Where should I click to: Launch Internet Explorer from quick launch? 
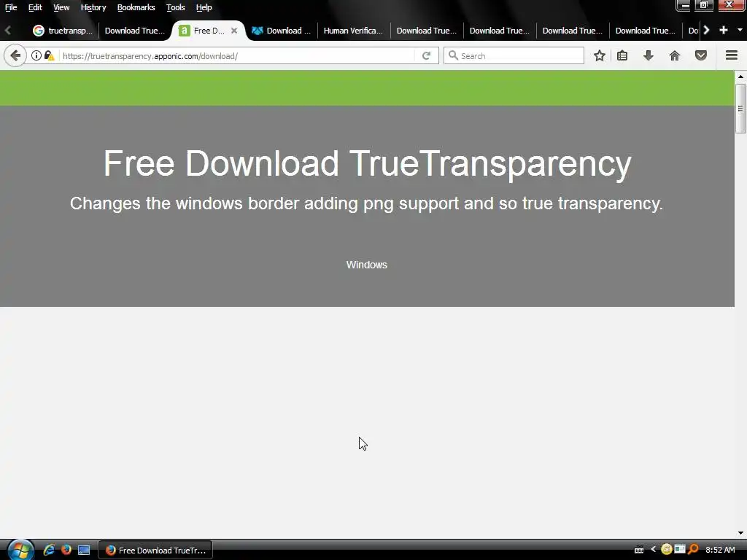click(49, 550)
